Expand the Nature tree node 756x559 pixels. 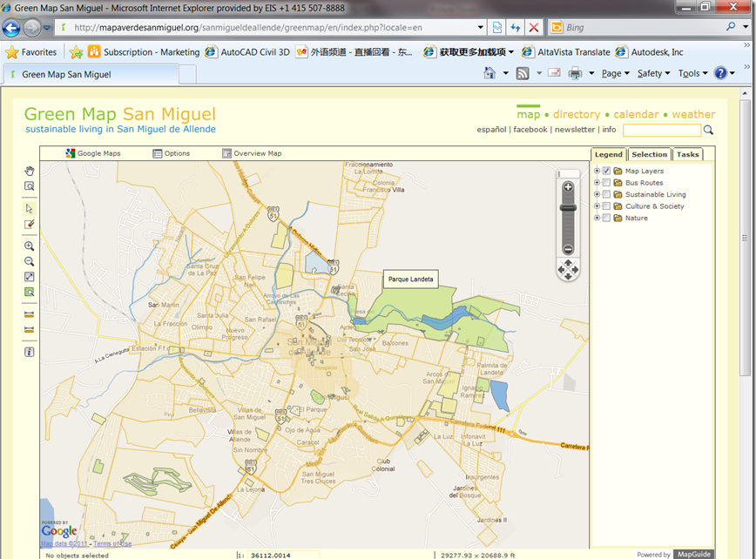[597, 218]
